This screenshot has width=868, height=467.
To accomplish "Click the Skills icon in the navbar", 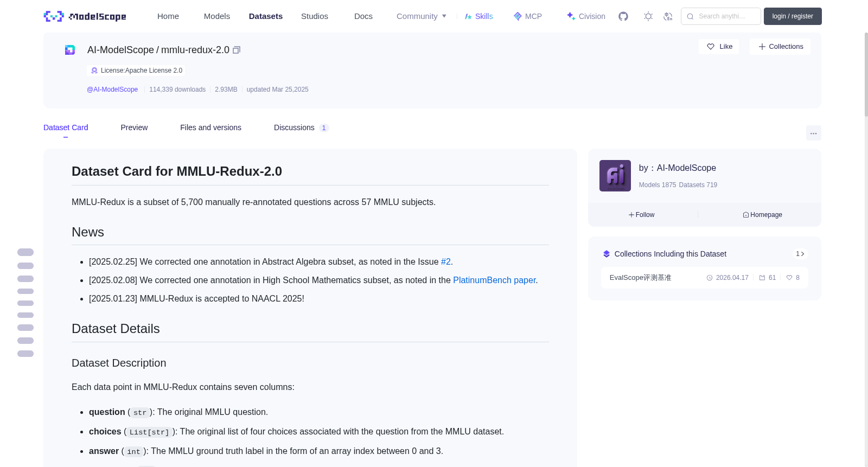I will point(468,16).
